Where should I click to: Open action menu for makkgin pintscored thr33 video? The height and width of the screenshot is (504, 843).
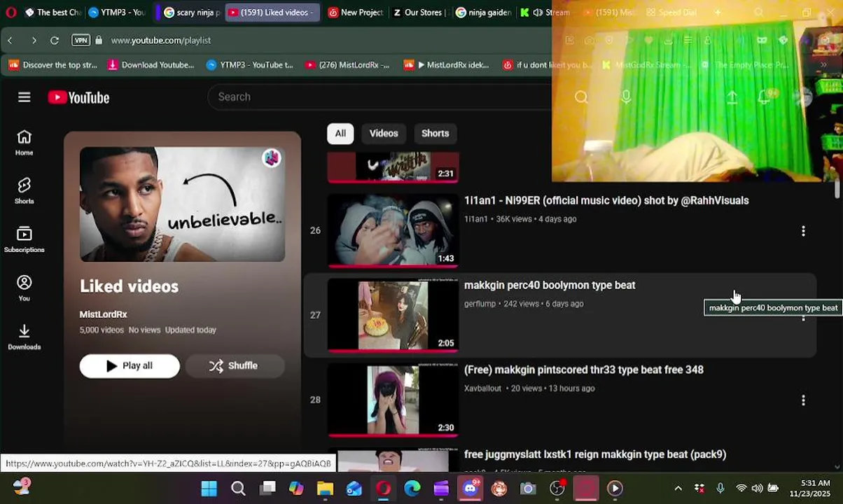coord(803,400)
